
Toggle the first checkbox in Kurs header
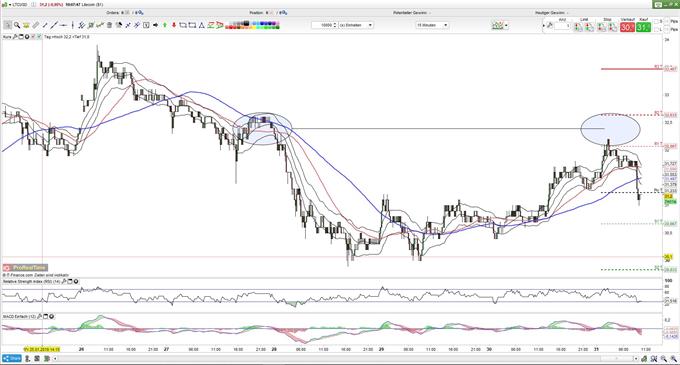tap(33, 37)
